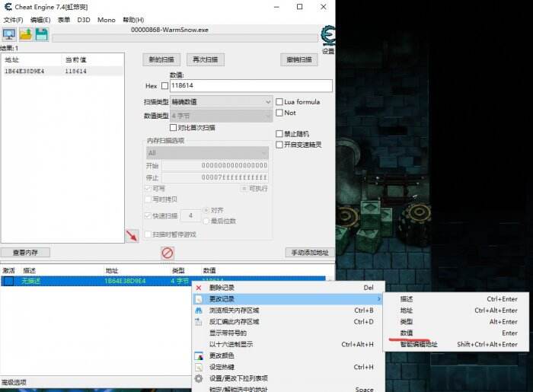Click the New Scan button
The height and width of the screenshot is (392, 533).
point(161,60)
